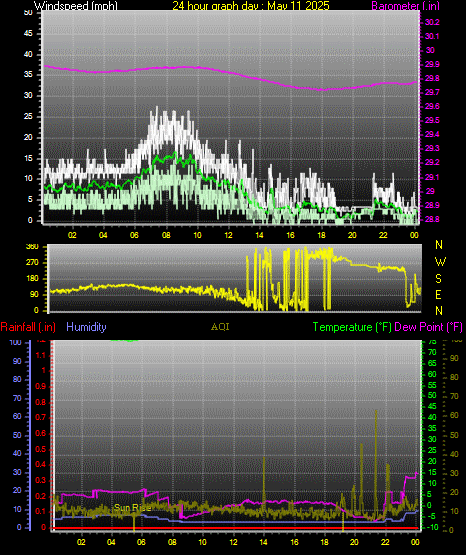
Task: Click the 'W' wind direction label
Action: (x=440, y=262)
